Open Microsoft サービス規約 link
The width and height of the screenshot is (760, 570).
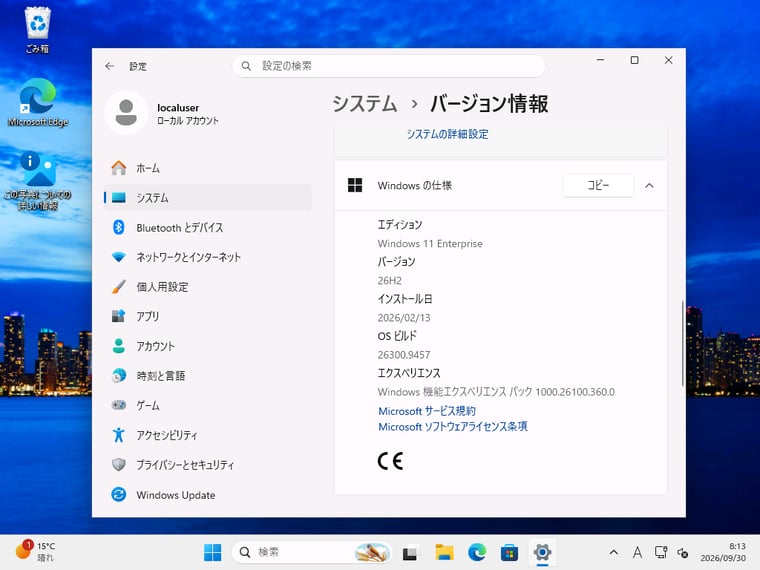[427, 411]
